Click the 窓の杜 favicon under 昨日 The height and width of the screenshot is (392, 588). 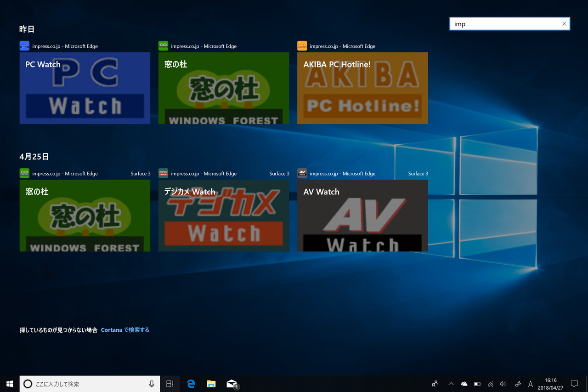[163, 46]
